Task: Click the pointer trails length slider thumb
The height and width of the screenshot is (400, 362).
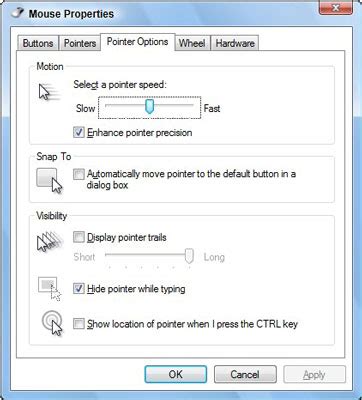Action: [x=189, y=256]
